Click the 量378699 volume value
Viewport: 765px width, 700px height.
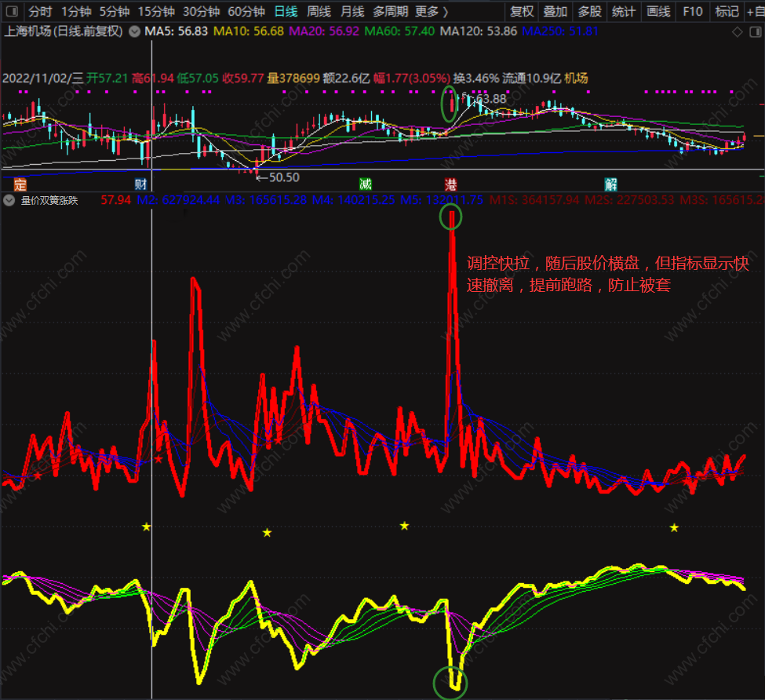(293, 78)
